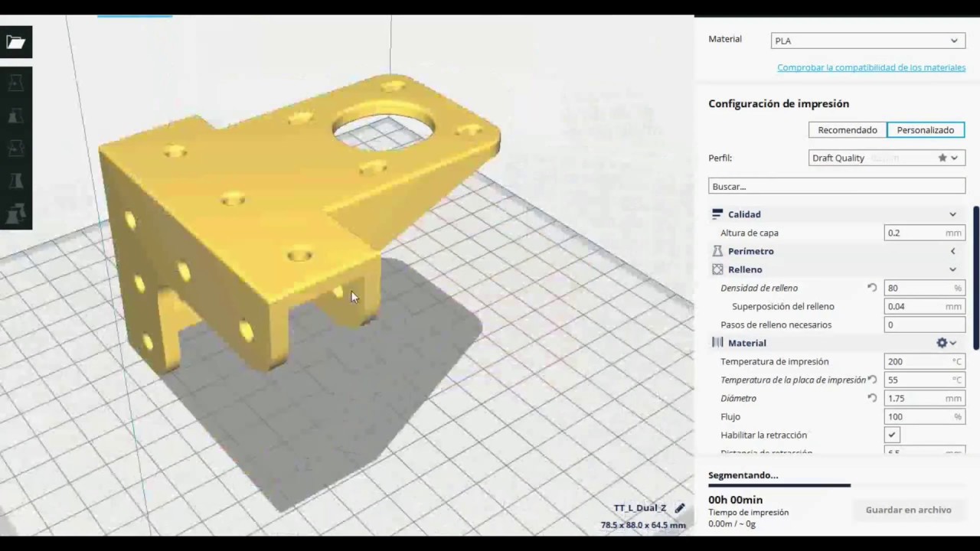Viewport: 980px width, 551px height.
Task: Select the Per Model Settings tool
Action: 16,214
